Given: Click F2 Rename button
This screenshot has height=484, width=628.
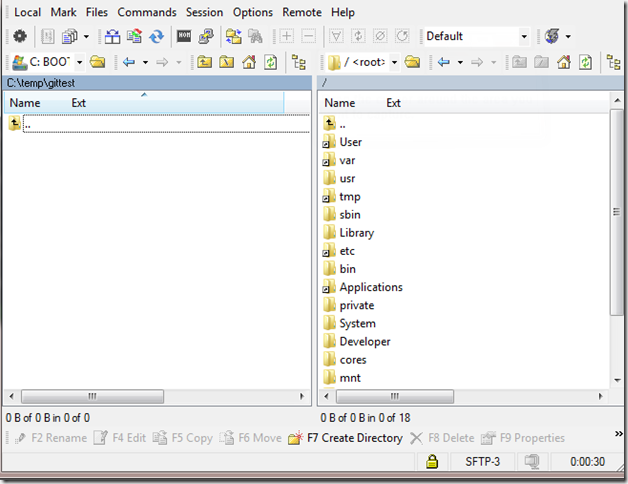Looking at the screenshot, I should click(50, 438).
